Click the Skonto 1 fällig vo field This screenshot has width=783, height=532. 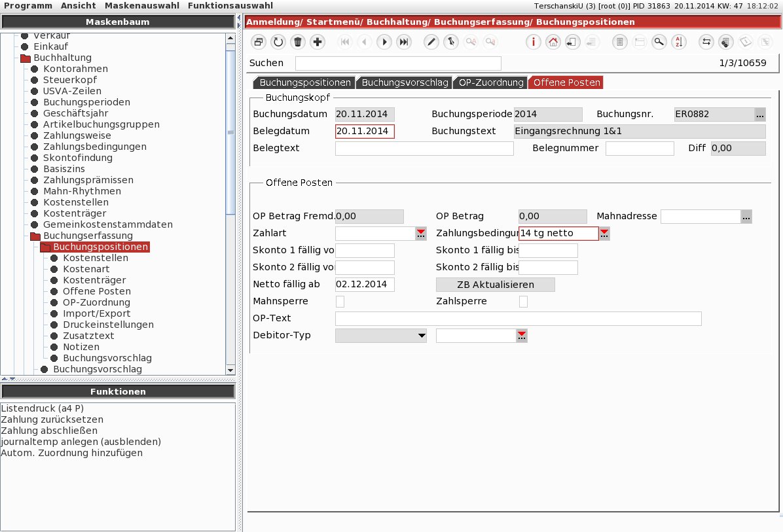click(365, 251)
